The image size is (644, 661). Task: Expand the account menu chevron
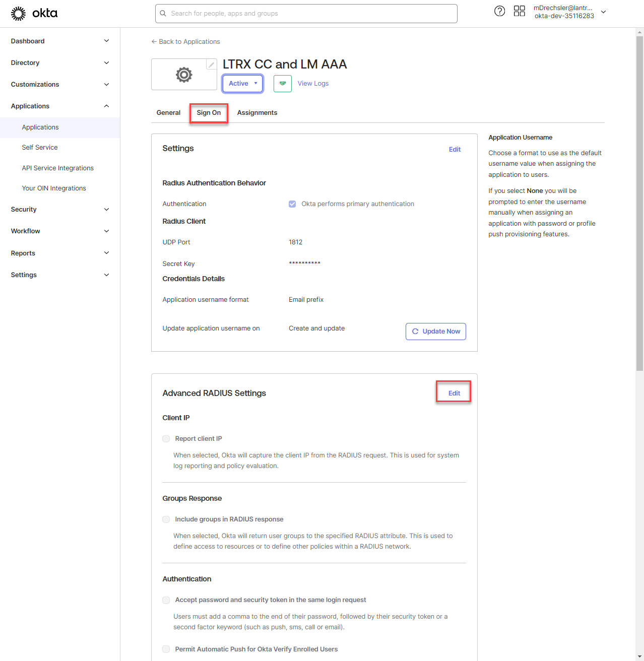[x=603, y=12]
